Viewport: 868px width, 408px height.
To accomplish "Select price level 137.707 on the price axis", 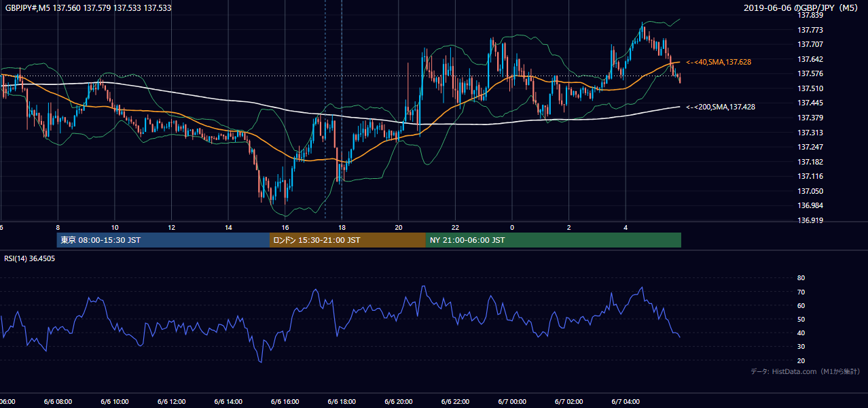I will pyautogui.click(x=810, y=44).
